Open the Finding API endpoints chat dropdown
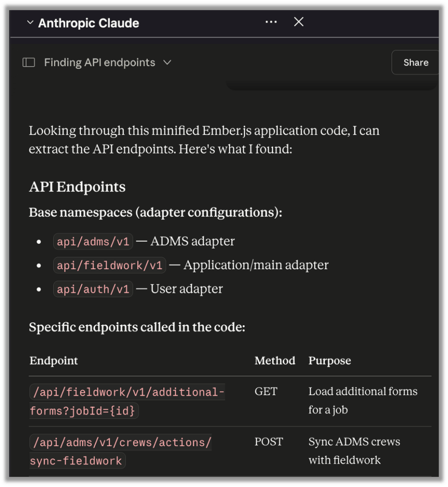Image resolution: width=448 pixels, height=487 pixels. [167, 63]
